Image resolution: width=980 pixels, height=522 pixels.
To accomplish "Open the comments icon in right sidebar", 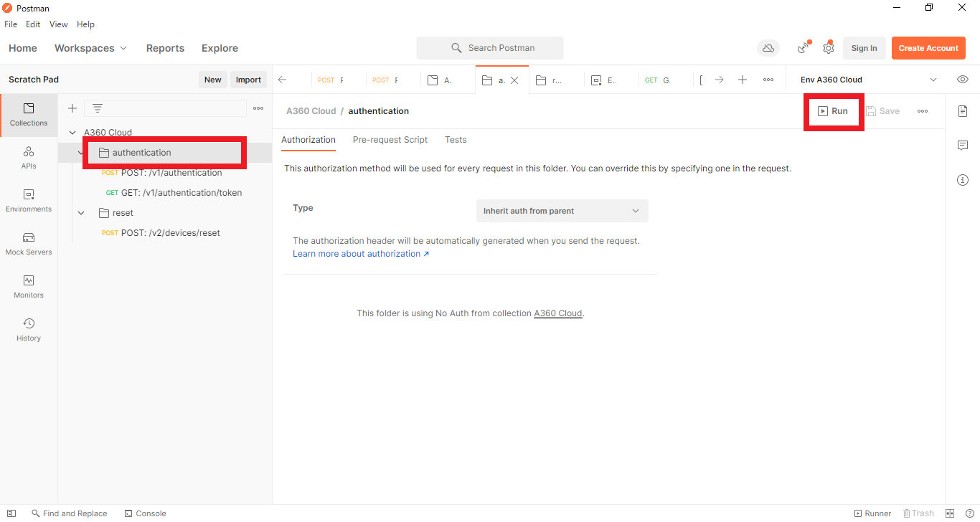I will 963,146.
